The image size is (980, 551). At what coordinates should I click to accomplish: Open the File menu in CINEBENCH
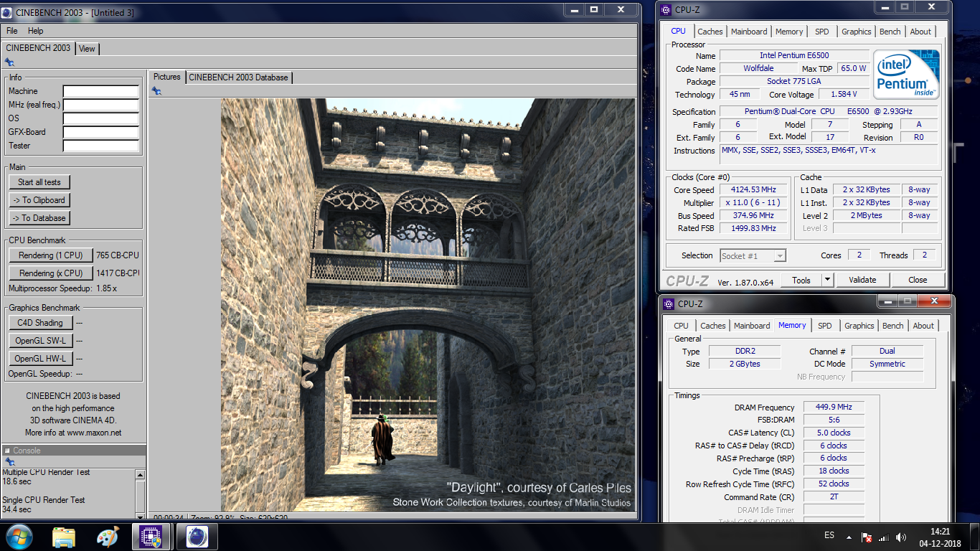12,31
